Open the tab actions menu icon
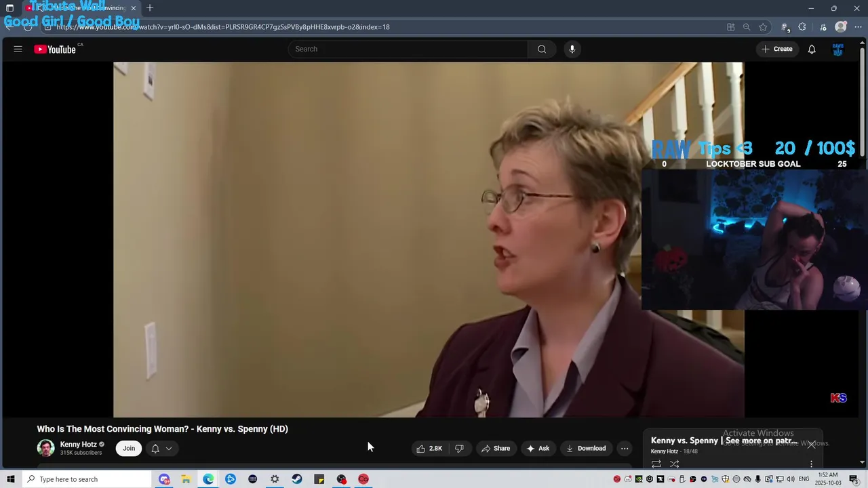The height and width of the screenshot is (488, 868). point(9,8)
